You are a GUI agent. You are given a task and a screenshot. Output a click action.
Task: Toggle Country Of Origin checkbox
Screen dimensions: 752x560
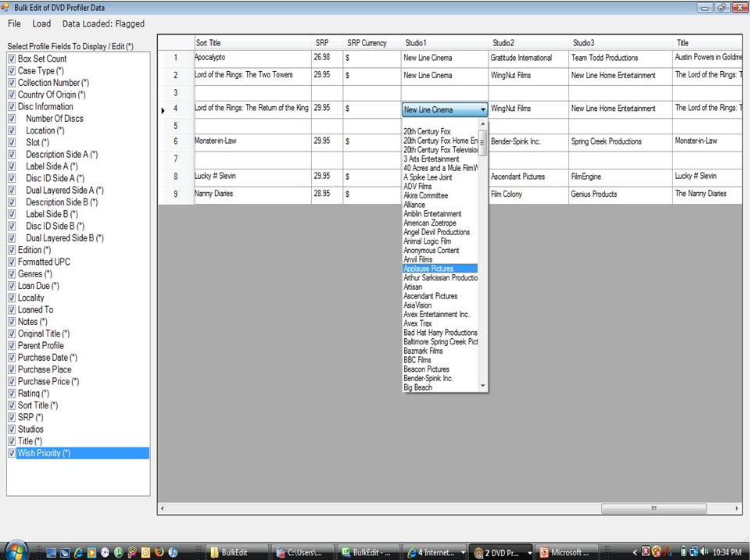coord(12,95)
